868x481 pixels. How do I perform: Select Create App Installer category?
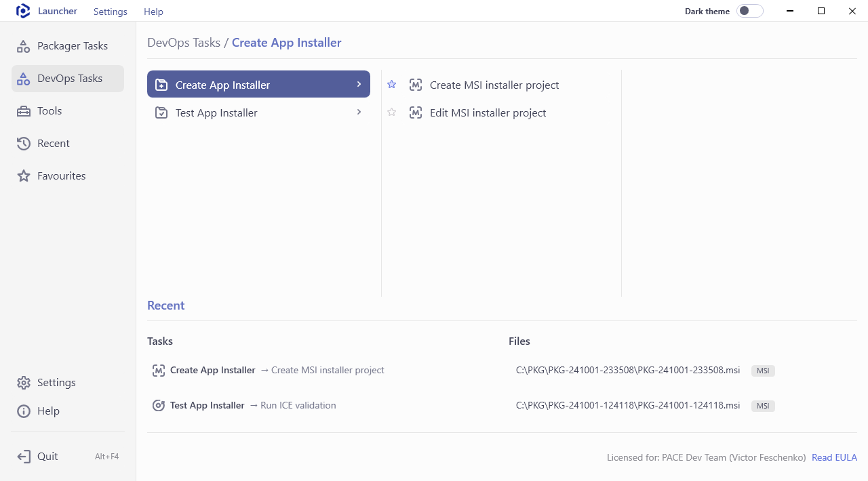click(258, 84)
